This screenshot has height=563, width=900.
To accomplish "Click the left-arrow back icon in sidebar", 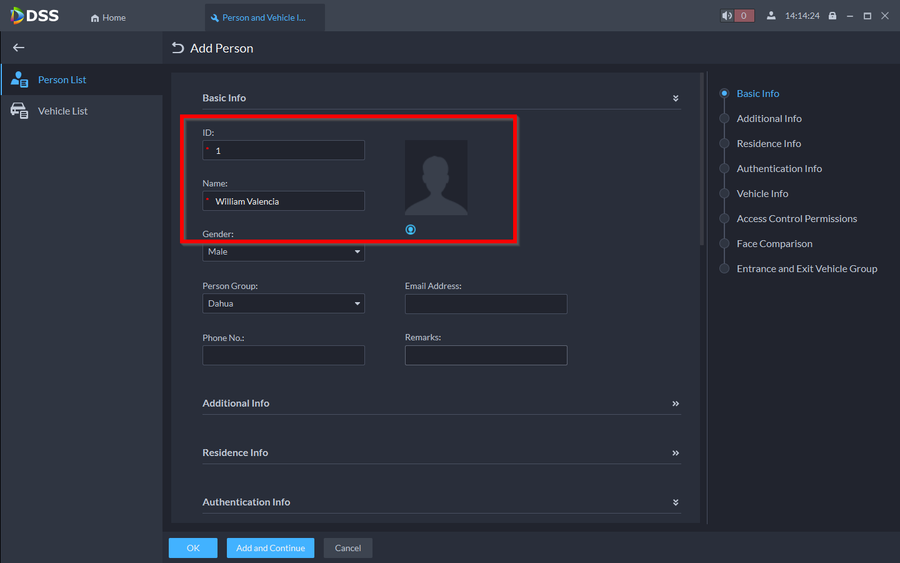I will pyautogui.click(x=18, y=48).
